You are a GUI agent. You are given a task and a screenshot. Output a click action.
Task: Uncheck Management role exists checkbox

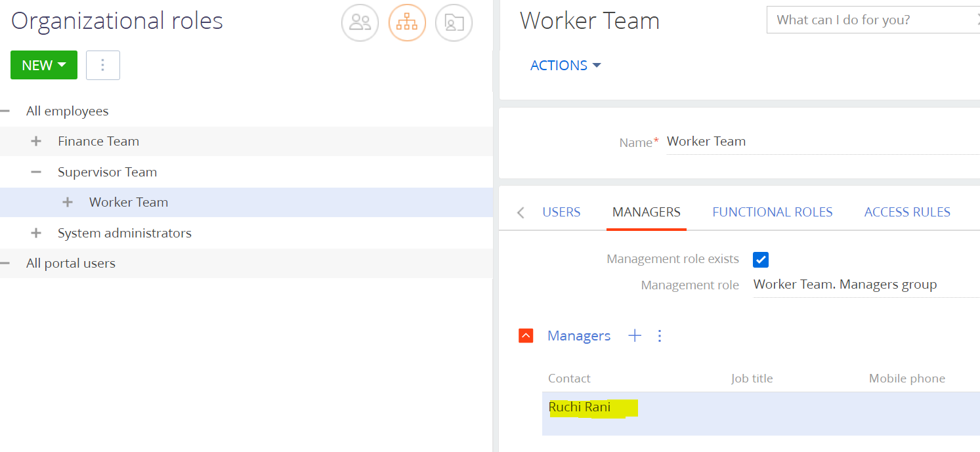point(761,259)
